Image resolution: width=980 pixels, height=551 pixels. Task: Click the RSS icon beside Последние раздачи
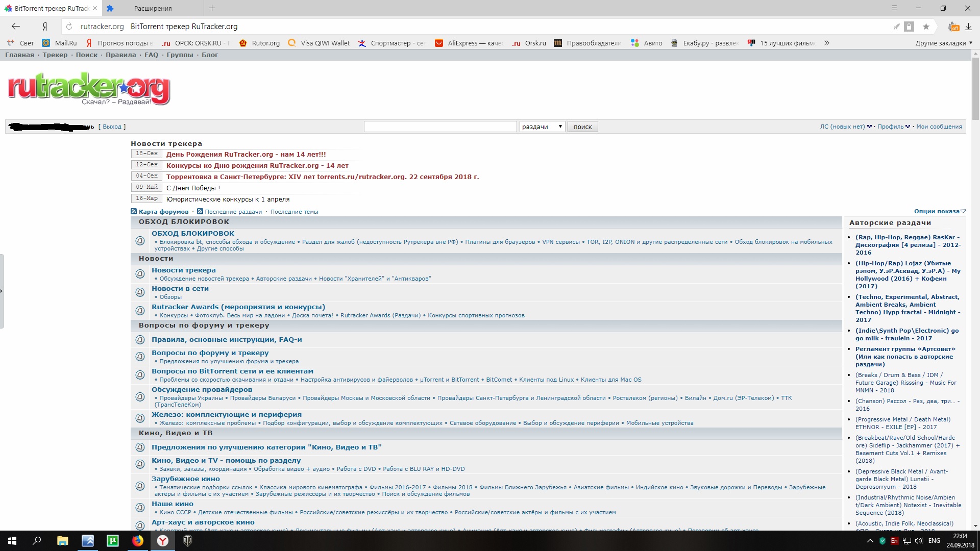pos(200,211)
